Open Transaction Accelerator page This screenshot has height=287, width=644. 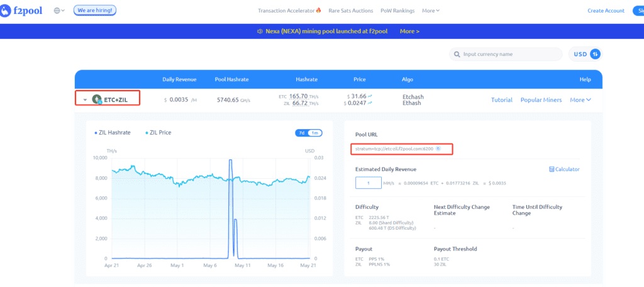tap(289, 11)
